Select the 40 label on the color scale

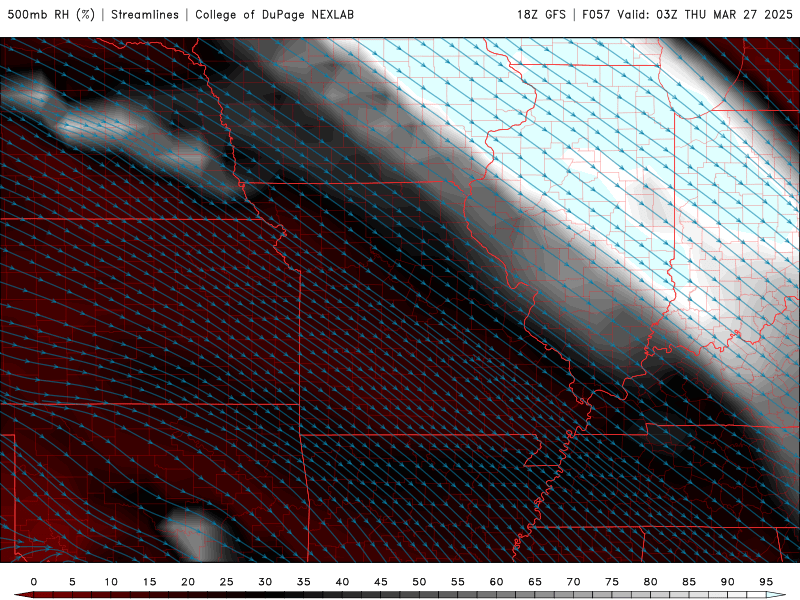(x=342, y=582)
